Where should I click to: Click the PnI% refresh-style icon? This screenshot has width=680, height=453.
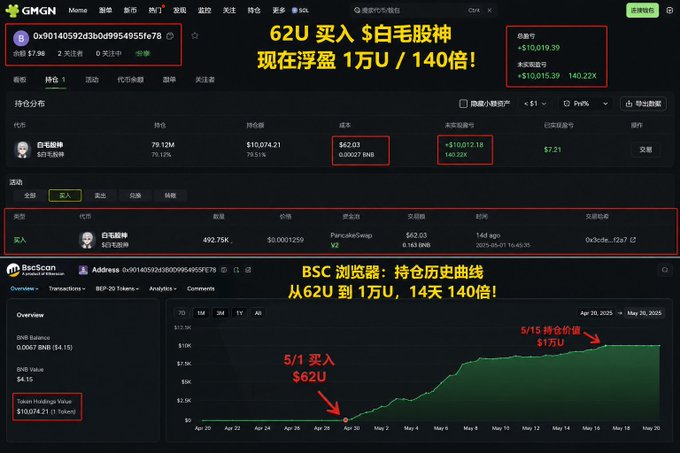(x=566, y=104)
